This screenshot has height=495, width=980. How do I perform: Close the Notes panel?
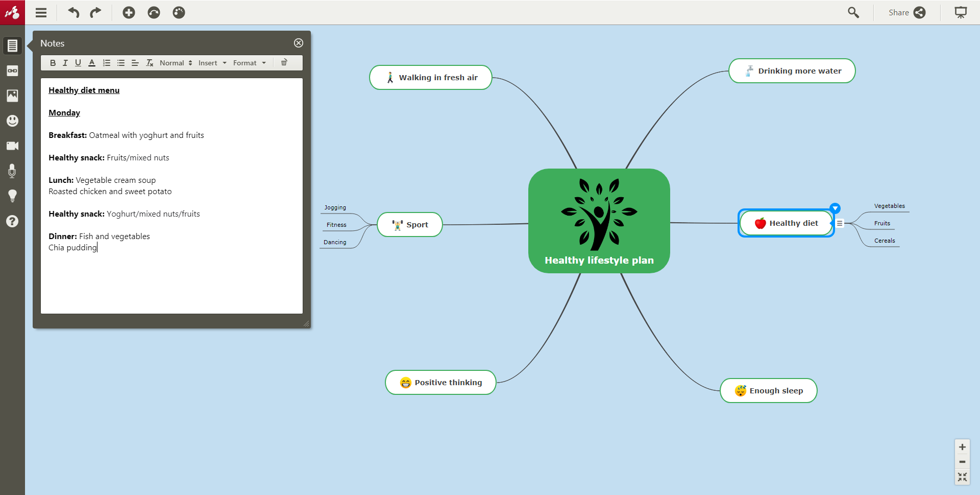pyautogui.click(x=299, y=43)
